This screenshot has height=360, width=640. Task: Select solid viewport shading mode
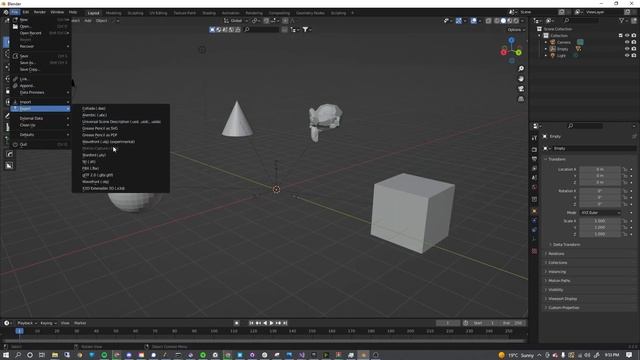(503, 20)
